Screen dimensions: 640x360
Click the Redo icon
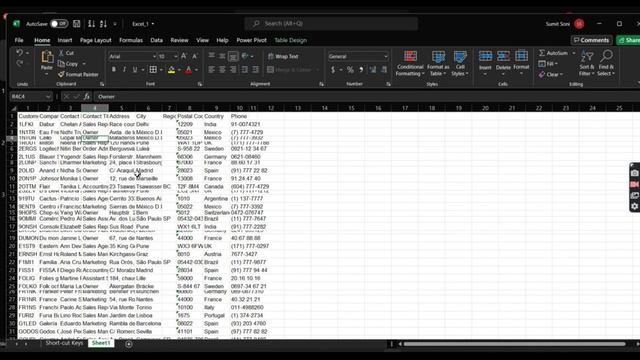19,63
